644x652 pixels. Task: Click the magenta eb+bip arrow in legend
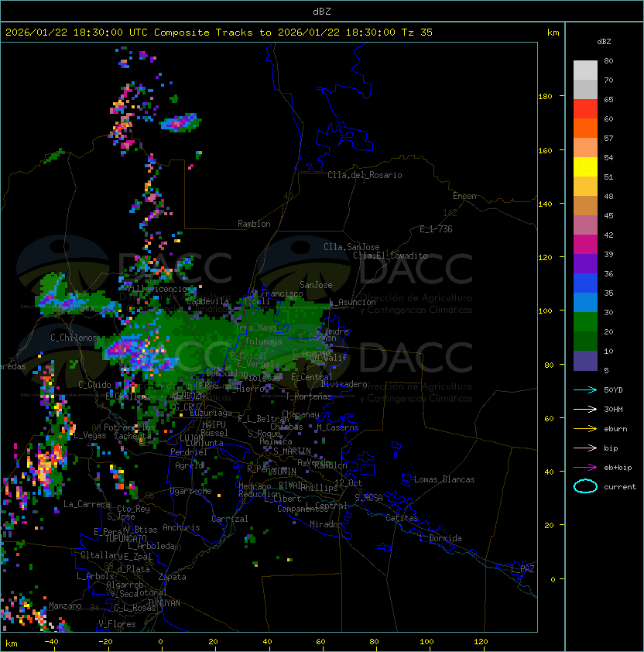(585, 468)
